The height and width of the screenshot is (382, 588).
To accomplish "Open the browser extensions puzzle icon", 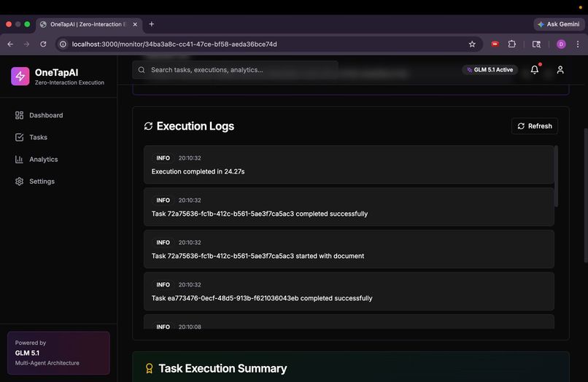I will point(512,44).
